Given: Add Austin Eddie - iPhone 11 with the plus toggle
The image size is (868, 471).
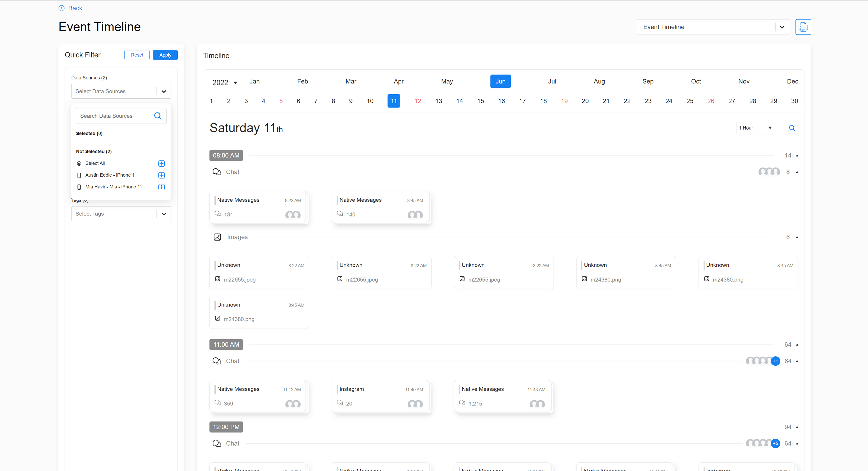Looking at the screenshot, I should (x=161, y=175).
